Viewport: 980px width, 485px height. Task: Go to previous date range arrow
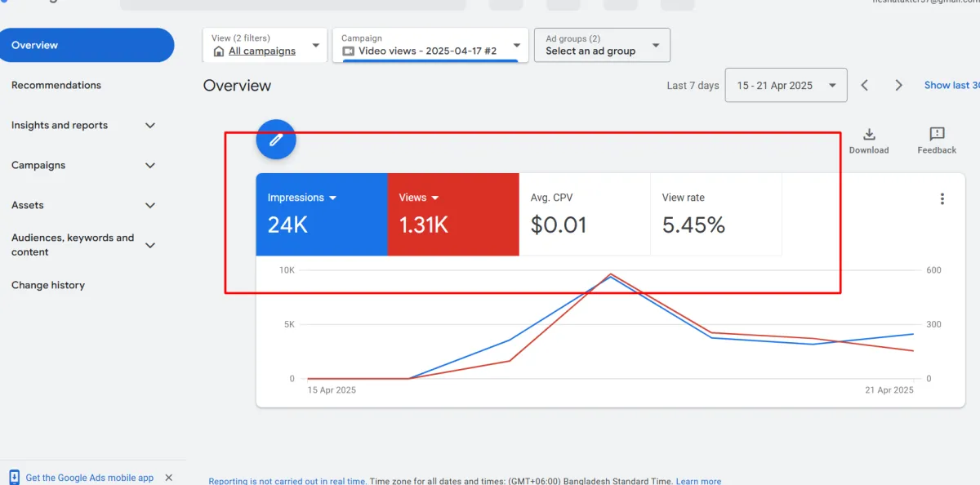pyautogui.click(x=865, y=86)
